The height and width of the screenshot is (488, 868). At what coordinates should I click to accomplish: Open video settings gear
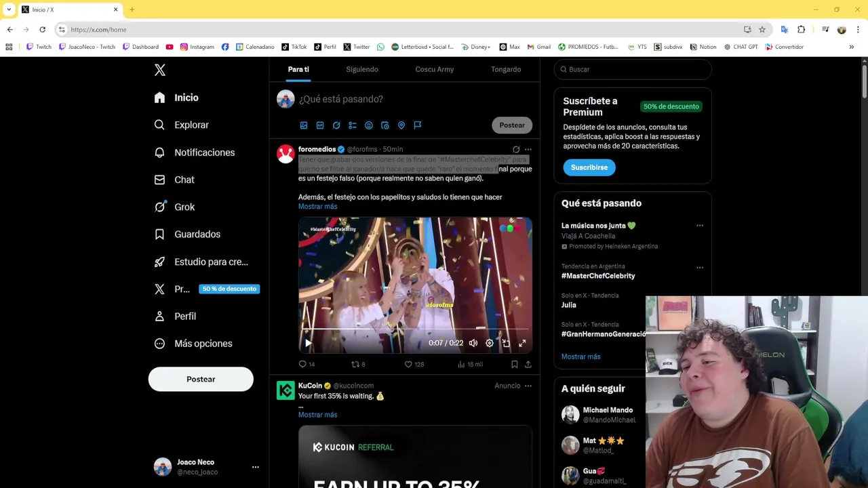[x=490, y=343]
